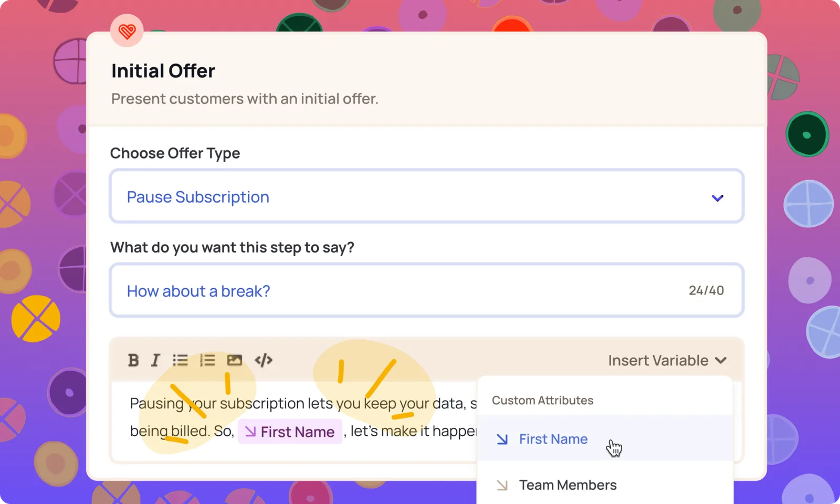Apply italic formatting
Screen dimensions: 840x504
(x=155, y=360)
